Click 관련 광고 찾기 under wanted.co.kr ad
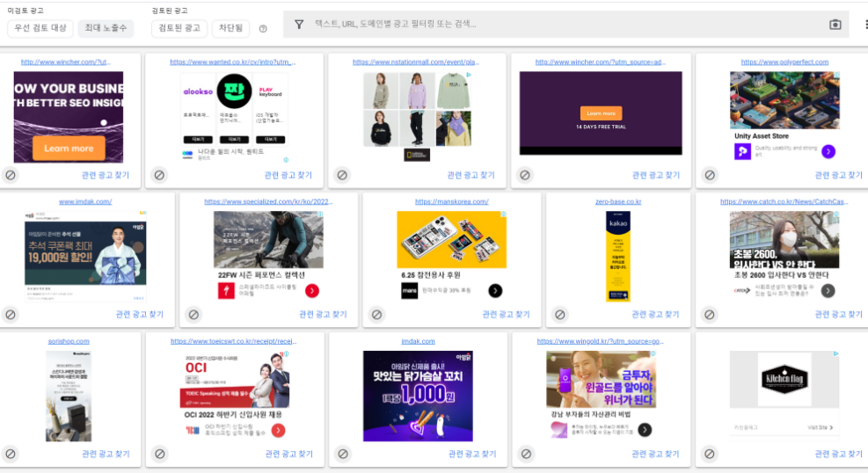868x473 pixels. 288,175
